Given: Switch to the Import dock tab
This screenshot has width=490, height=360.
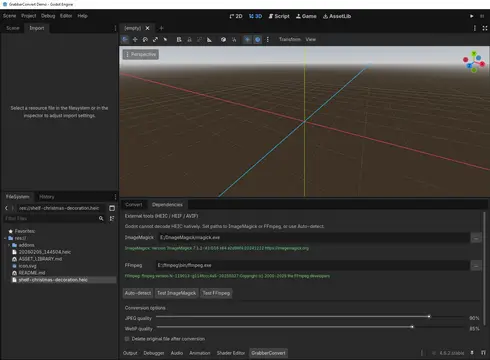Looking at the screenshot, I should coord(37,28).
